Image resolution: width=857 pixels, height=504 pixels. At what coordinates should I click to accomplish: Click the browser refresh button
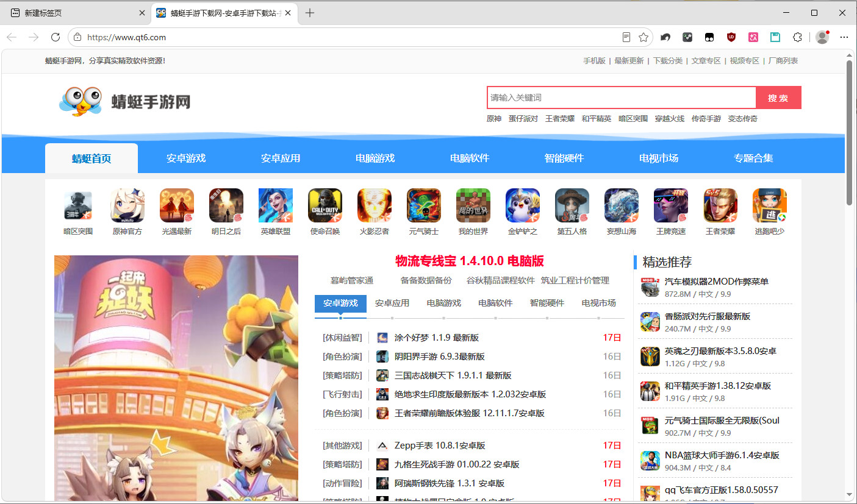click(x=56, y=37)
